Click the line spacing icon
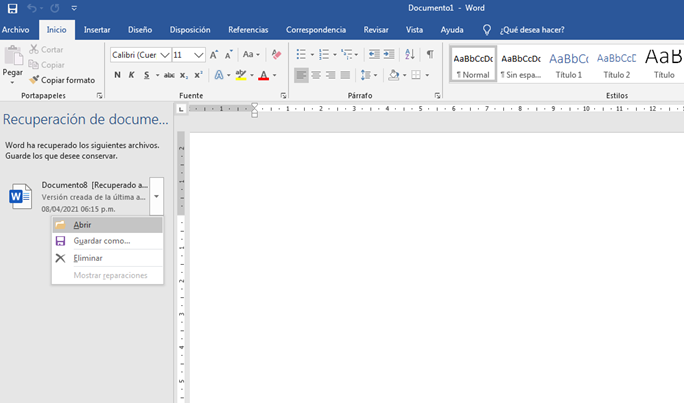This screenshot has width=684, height=403. click(366, 75)
